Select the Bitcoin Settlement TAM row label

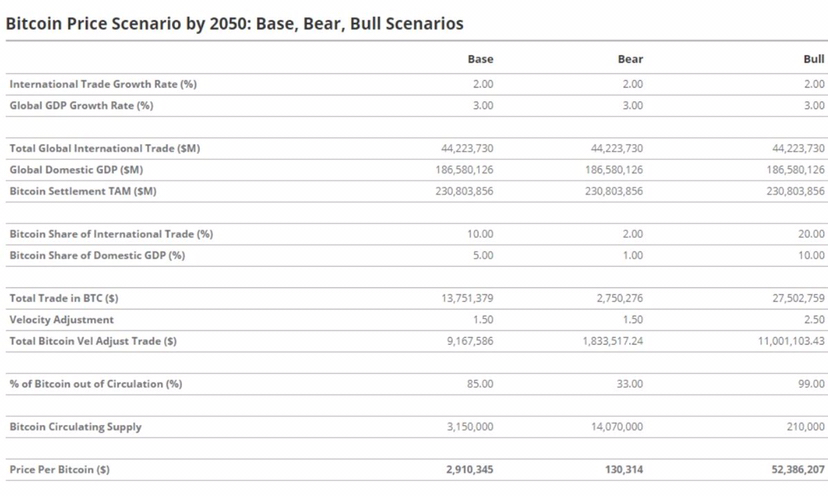point(83,191)
